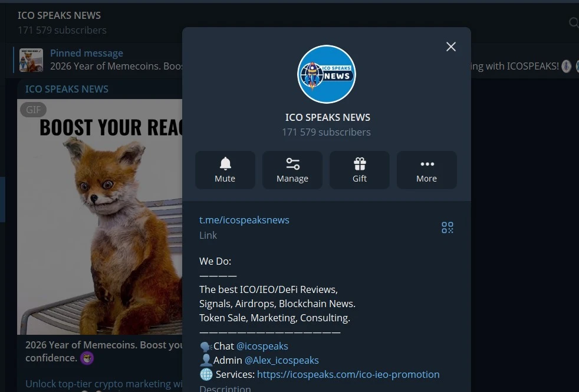Search within the channel using magnifier icon
579x392 pixels.
[x=573, y=22]
